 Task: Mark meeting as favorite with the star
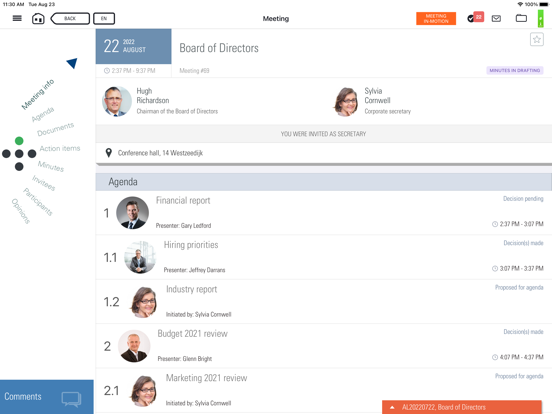[537, 39]
